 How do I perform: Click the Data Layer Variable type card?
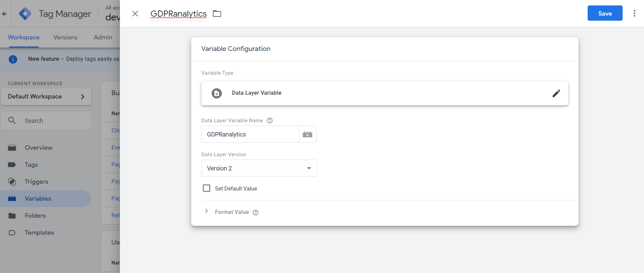point(385,93)
